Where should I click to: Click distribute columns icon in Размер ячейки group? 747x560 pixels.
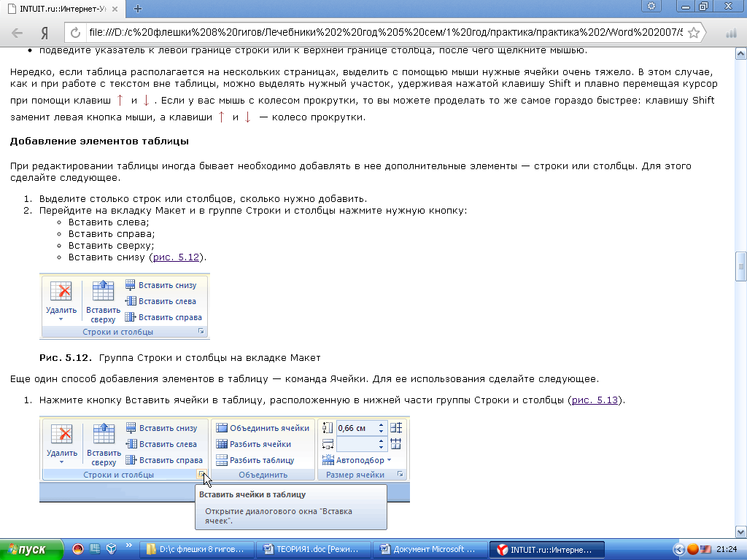[396, 444]
